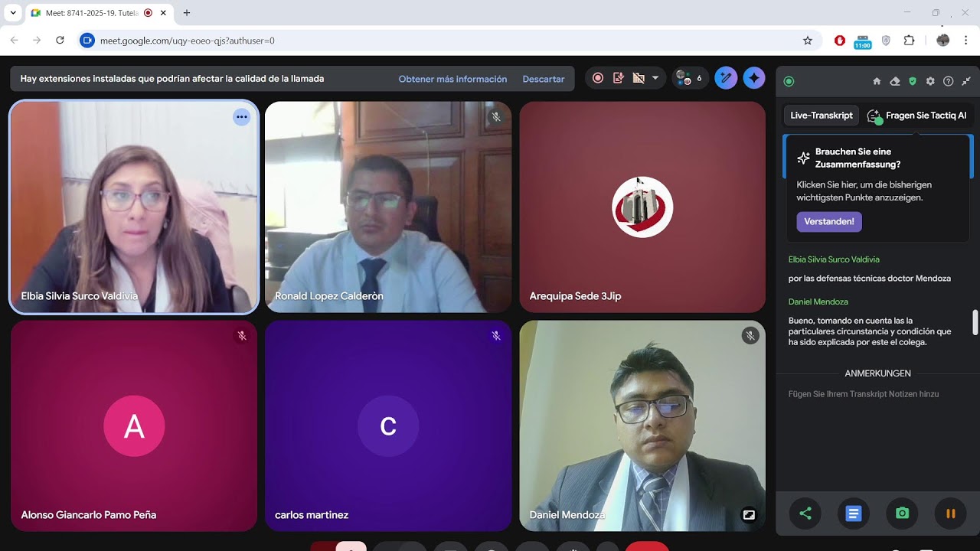Open the transcript in Google Docs icon
Viewport: 980px width, 551px height.
tap(854, 514)
